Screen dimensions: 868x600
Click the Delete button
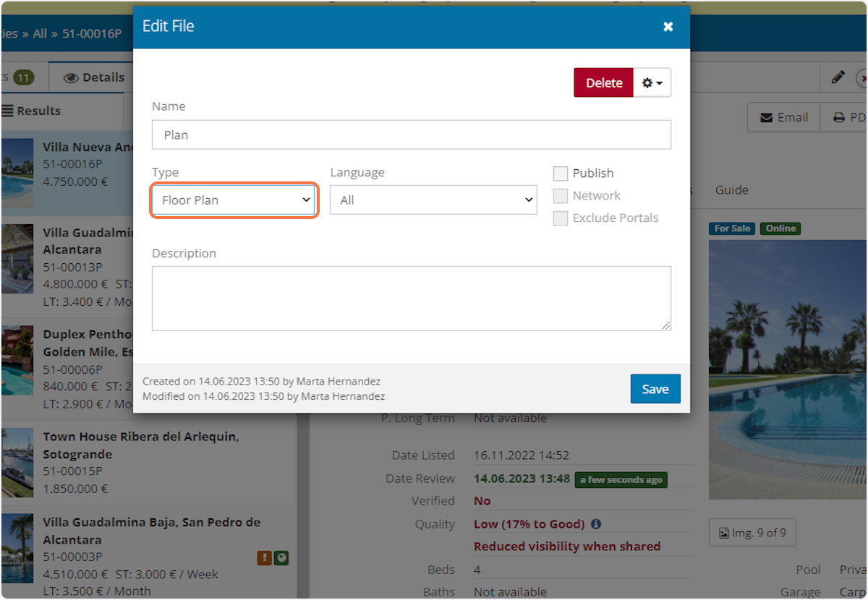pos(603,82)
